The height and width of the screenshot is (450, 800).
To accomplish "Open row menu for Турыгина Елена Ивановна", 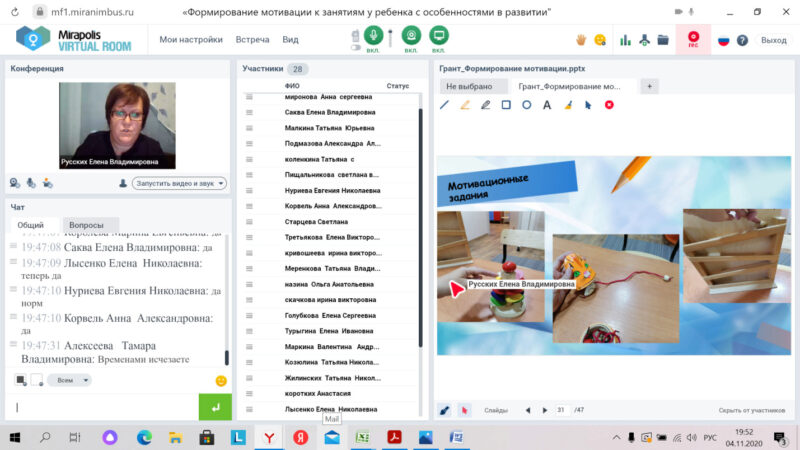I will [x=249, y=331].
